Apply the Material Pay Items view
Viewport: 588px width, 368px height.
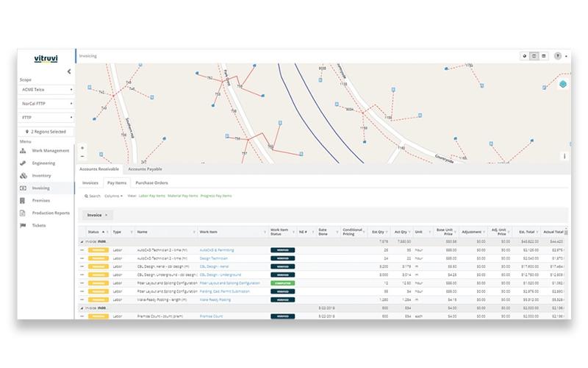[182, 196]
